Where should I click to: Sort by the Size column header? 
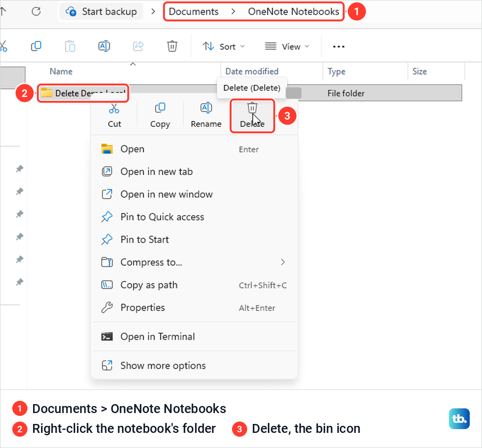pos(419,72)
